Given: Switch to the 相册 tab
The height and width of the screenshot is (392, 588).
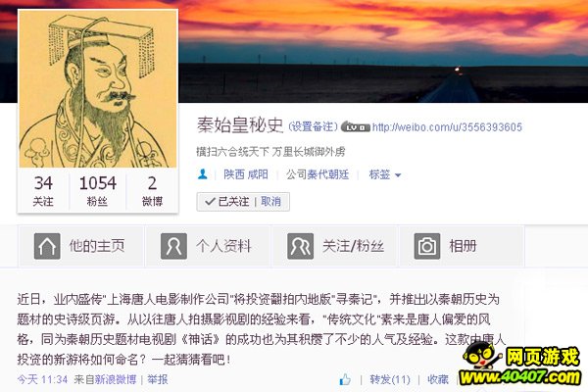Looking at the screenshot, I should pos(462,246).
